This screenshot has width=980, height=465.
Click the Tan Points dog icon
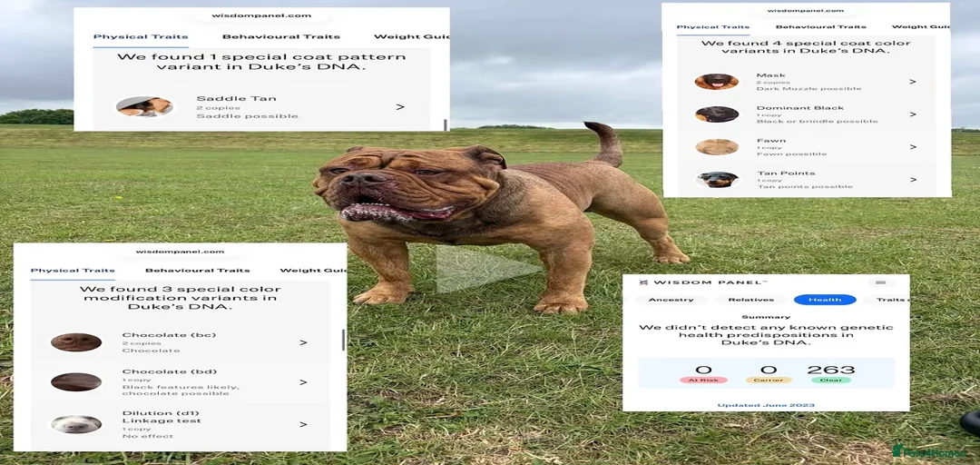click(x=716, y=179)
